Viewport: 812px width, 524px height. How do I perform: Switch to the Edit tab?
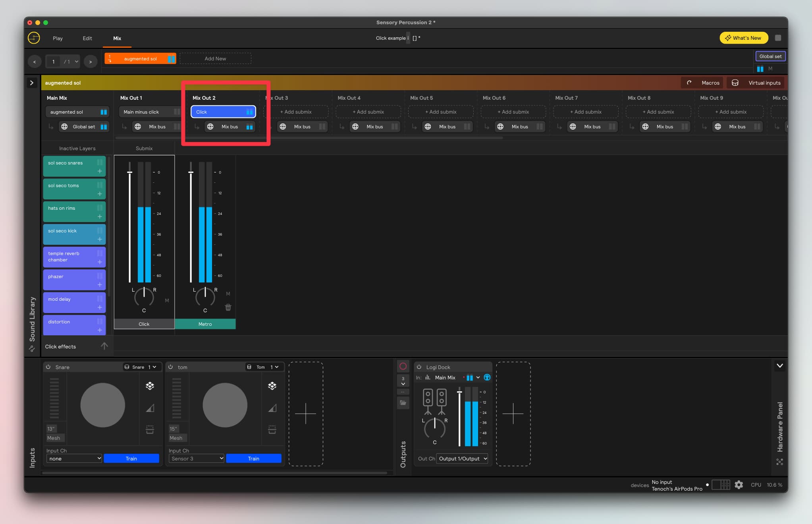[x=87, y=38]
